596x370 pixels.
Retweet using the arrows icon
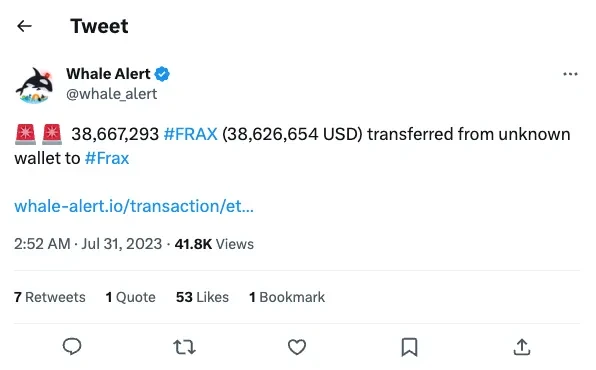click(184, 347)
